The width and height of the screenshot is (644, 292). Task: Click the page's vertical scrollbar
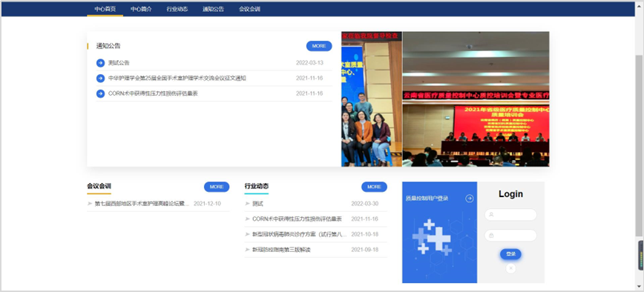coord(639,145)
